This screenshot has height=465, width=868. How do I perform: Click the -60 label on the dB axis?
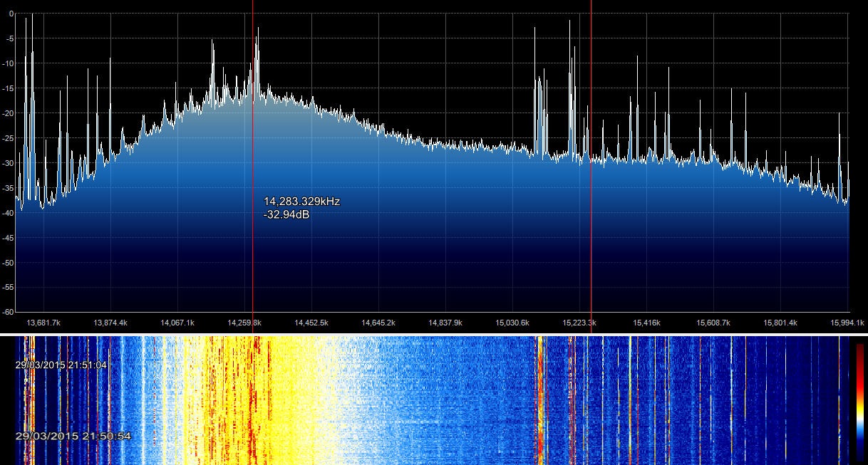8,312
